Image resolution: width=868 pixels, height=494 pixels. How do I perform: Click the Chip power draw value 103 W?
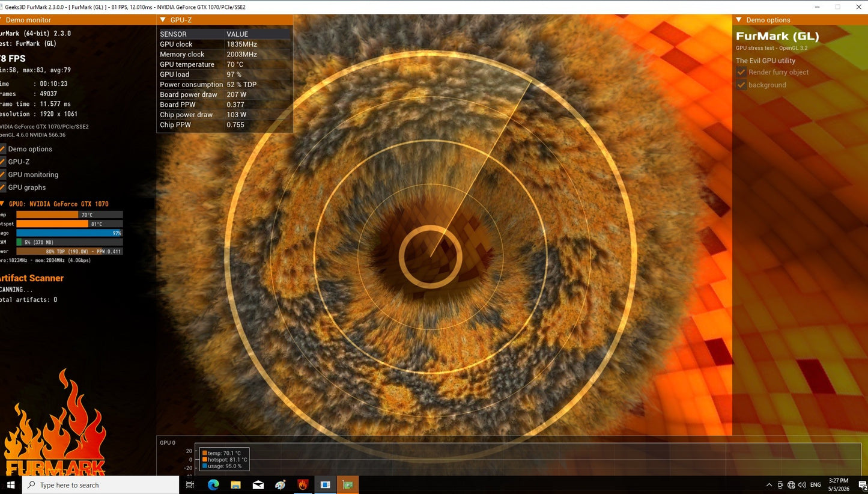[x=237, y=115]
